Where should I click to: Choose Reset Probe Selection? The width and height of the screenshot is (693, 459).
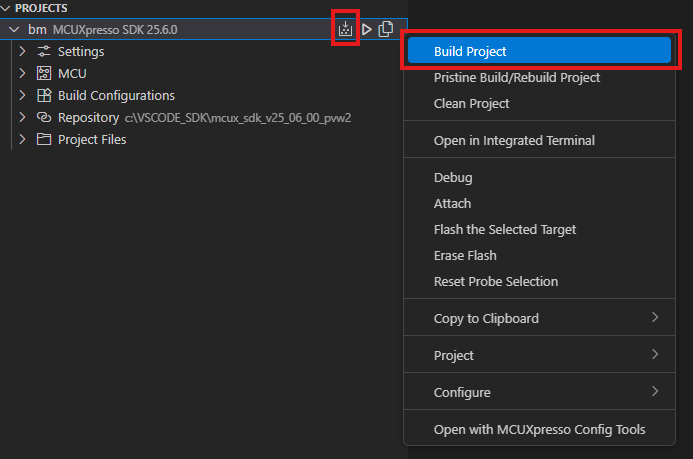(x=539, y=282)
